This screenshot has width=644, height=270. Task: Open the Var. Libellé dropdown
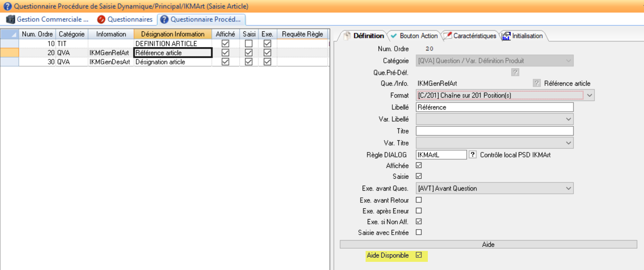pyautogui.click(x=568, y=119)
